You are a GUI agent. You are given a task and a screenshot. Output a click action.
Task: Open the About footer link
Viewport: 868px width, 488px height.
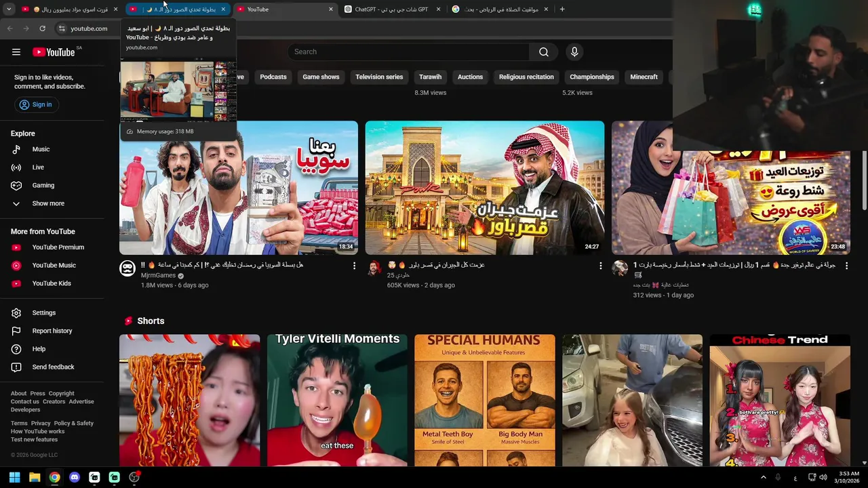(x=18, y=394)
